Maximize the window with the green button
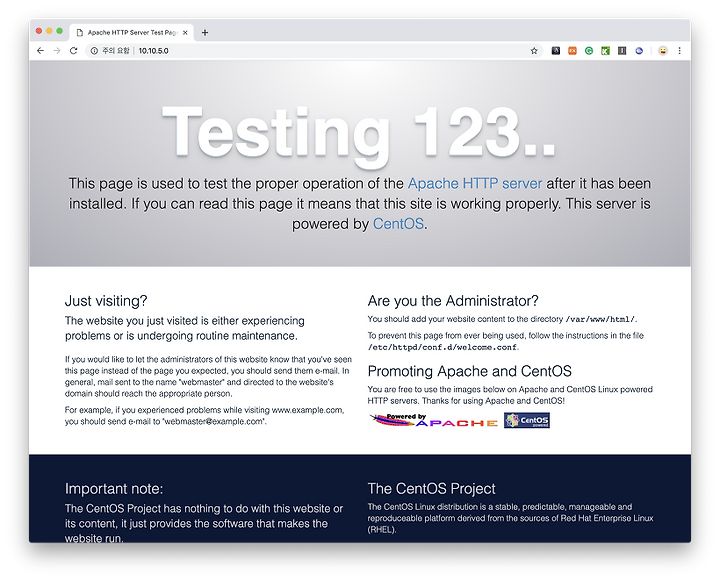Screen dimensions: 720x581 click(x=59, y=31)
